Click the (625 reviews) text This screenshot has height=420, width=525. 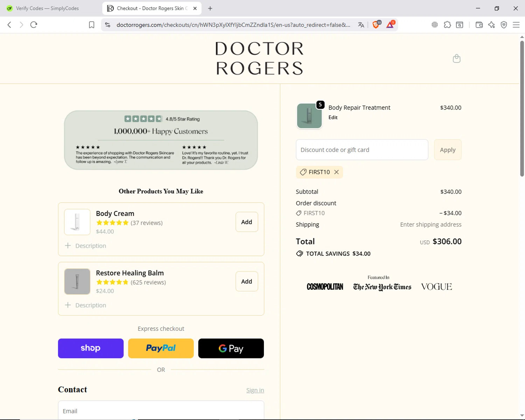[148, 282]
